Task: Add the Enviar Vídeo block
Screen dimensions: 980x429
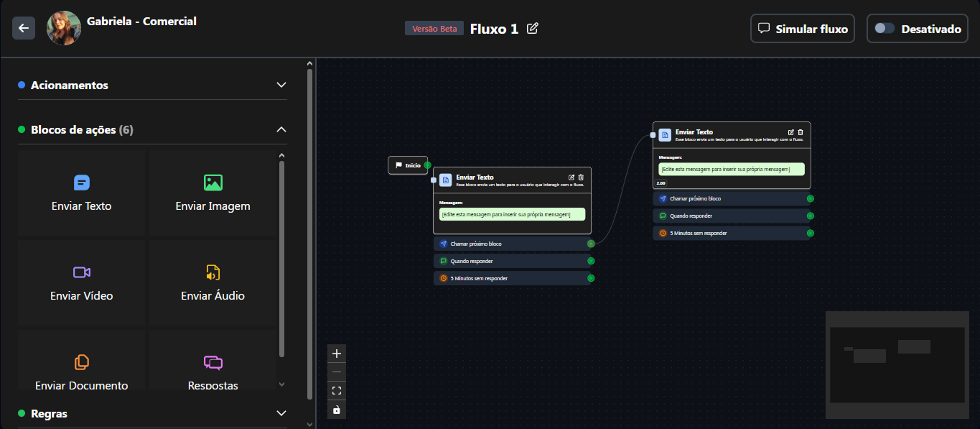Action: (x=82, y=282)
